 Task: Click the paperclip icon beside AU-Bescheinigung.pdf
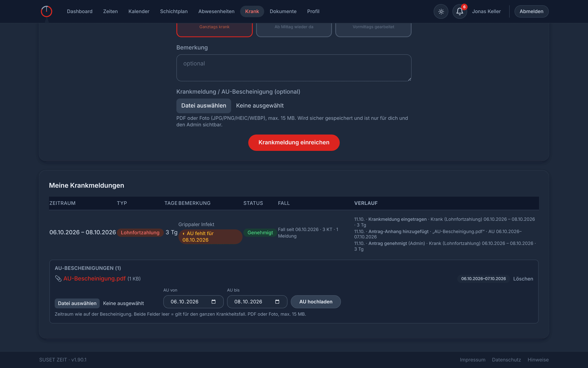(58, 278)
